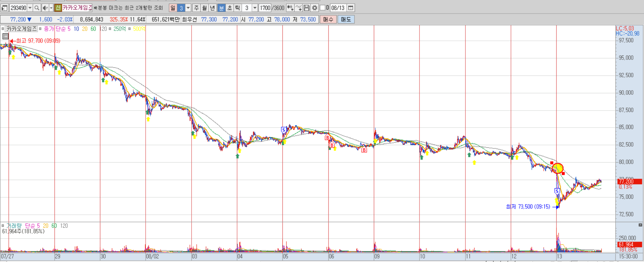Screen dimensions: 644x262
Task: Select the 분 minute period
Action: [x=221, y=8]
